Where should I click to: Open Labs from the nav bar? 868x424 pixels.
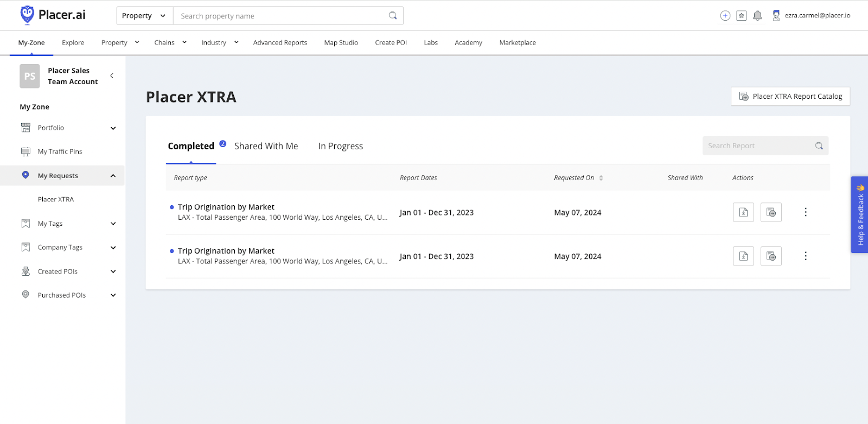click(431, 42)
